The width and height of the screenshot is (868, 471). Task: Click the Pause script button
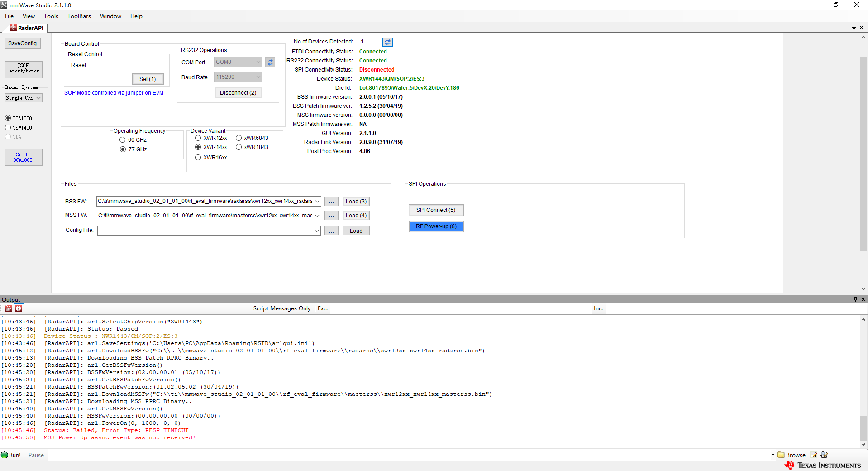pos(36,455)
